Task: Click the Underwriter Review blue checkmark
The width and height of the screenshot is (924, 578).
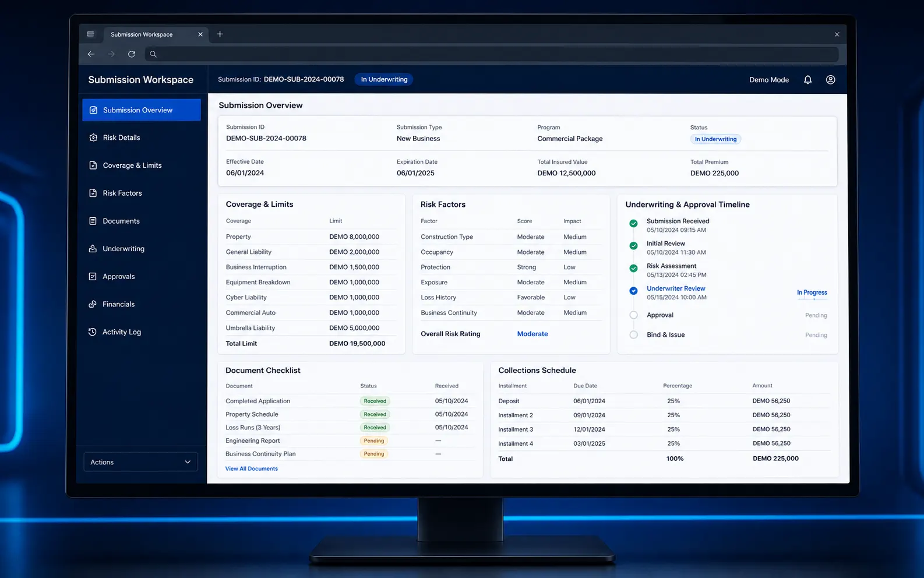Action: (x=633, y=291)
